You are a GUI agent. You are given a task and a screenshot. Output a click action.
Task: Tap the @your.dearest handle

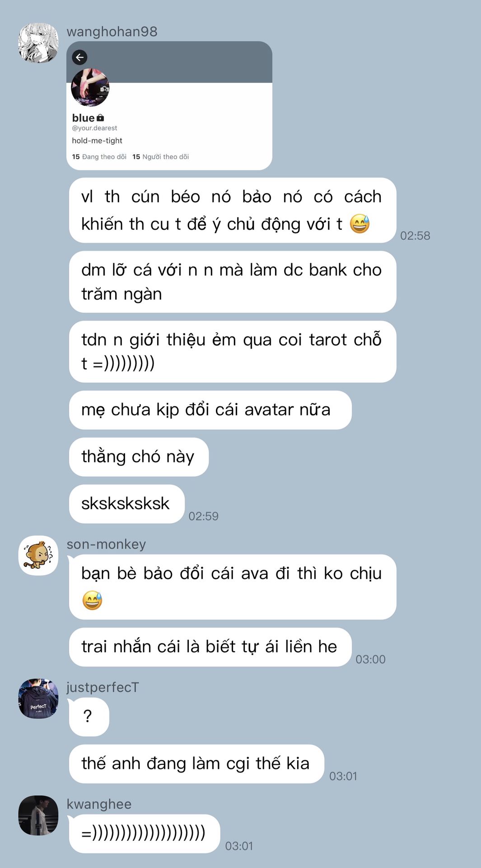[x=94, y=128]
